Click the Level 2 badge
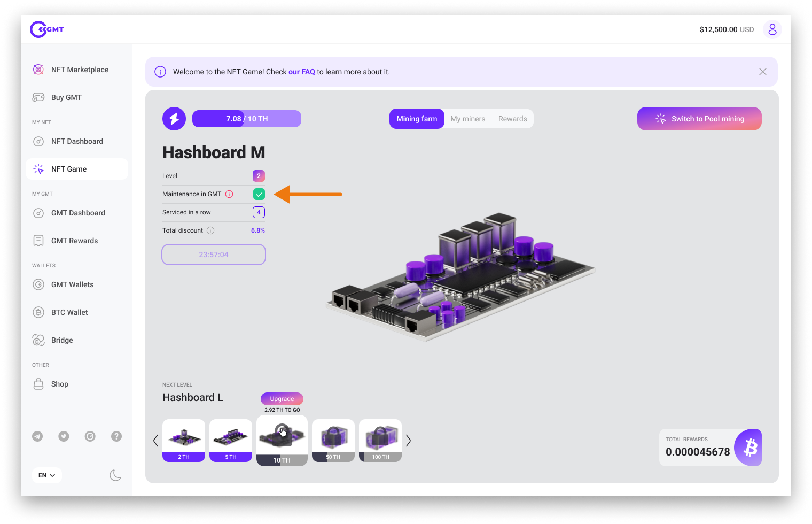Image resolution: width=812 pixels, height=524 pixels. 259,176
